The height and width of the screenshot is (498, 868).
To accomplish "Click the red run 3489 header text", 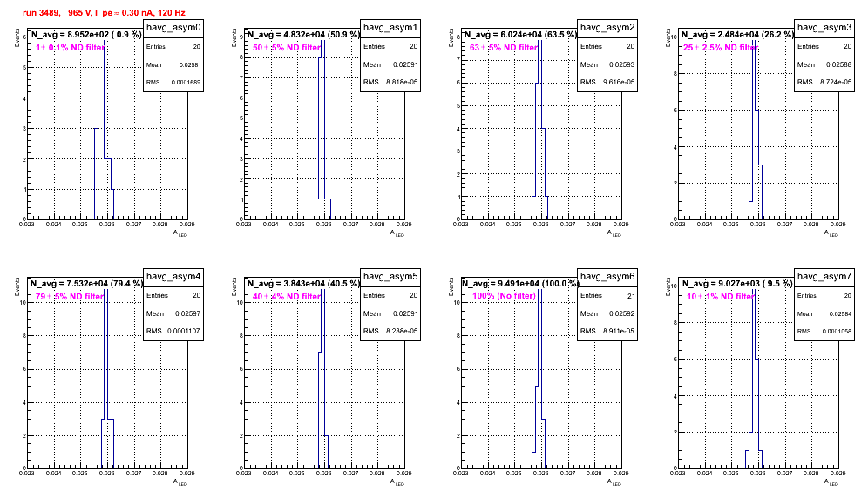I will point(104,13).
